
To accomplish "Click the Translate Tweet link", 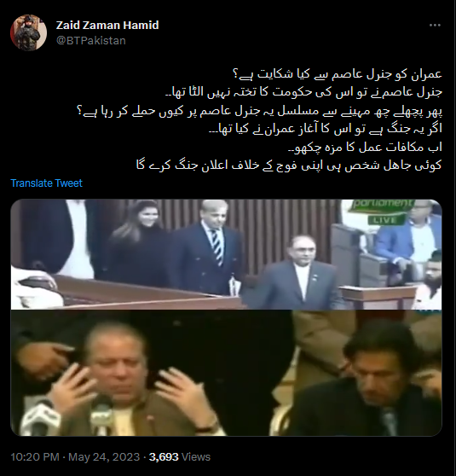I will [x=46, y=183].
